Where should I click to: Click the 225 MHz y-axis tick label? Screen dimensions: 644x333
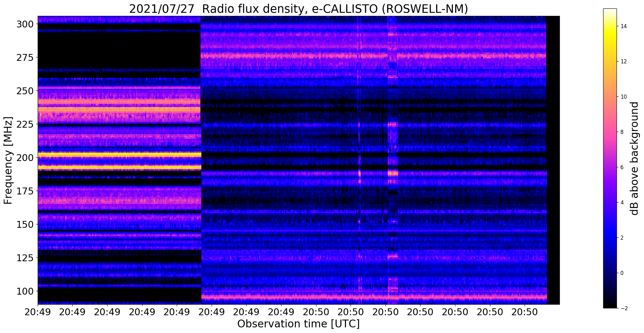click(x=25, y=124)
